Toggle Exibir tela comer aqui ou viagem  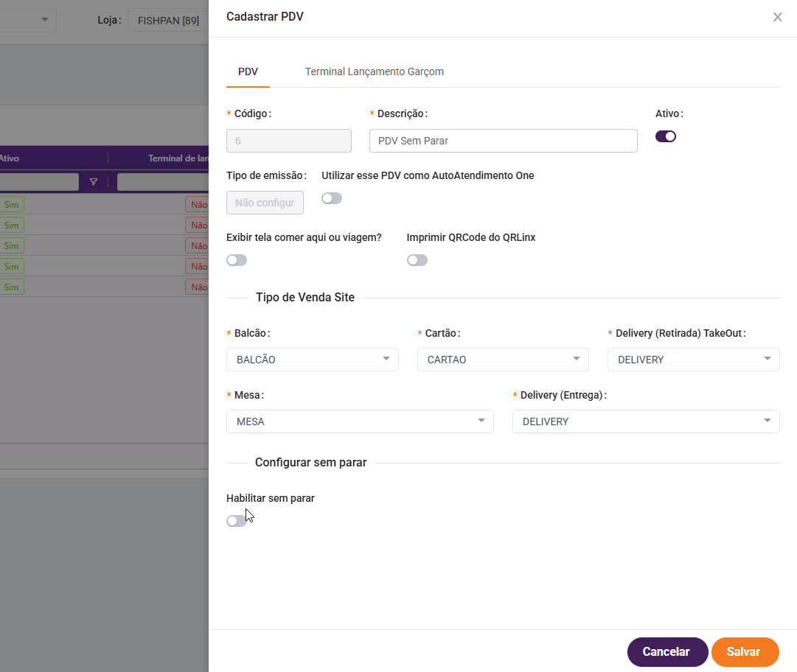pyautogui.click(x=237, y=260)
